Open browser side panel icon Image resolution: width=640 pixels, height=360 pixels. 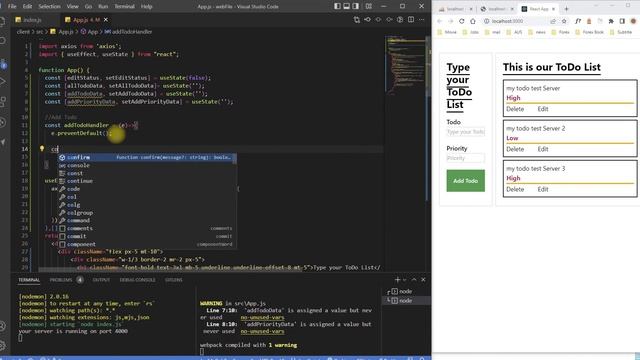[x=622, y=21]
